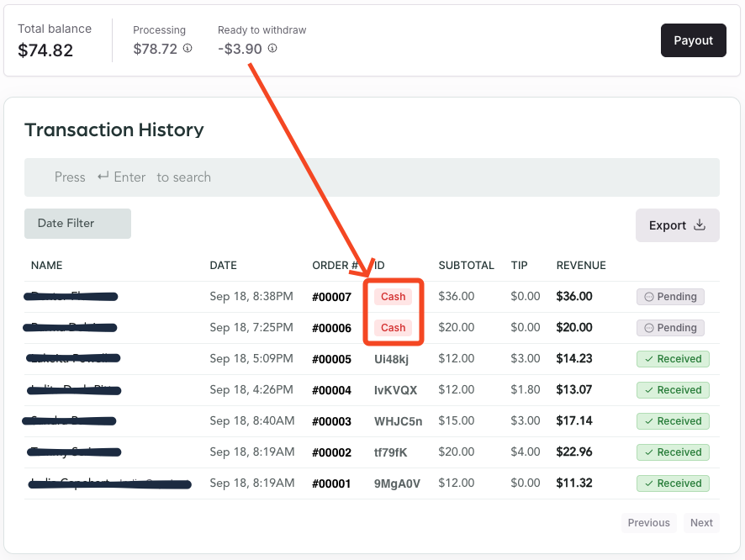Viewport: 745px width, 560px height.
Task: Click the Payout button
Action: point(693,40)
